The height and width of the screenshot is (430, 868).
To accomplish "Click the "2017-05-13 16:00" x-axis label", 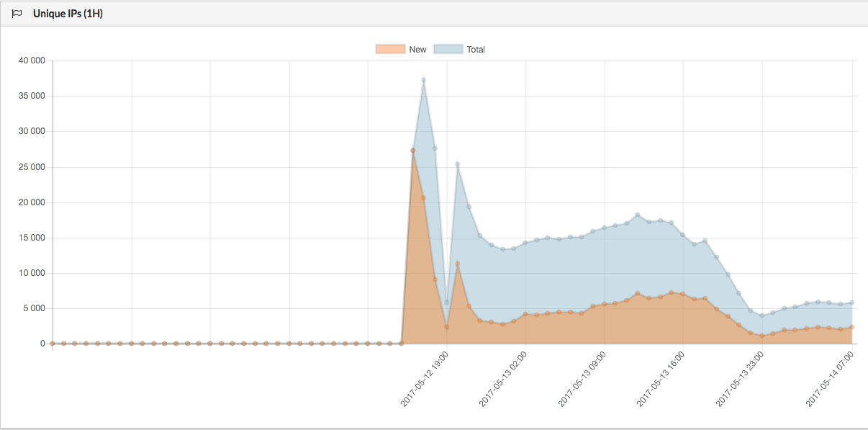I will tap(661, 379).
